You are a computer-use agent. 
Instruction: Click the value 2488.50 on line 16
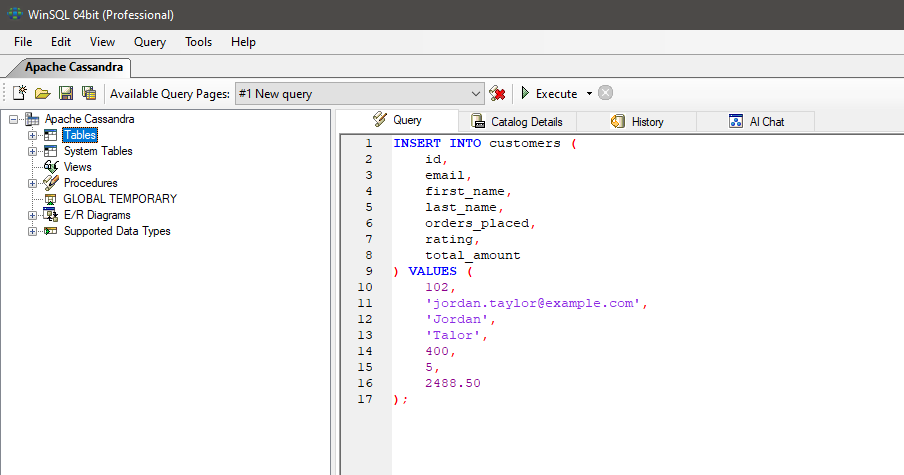tap(453, 383)
